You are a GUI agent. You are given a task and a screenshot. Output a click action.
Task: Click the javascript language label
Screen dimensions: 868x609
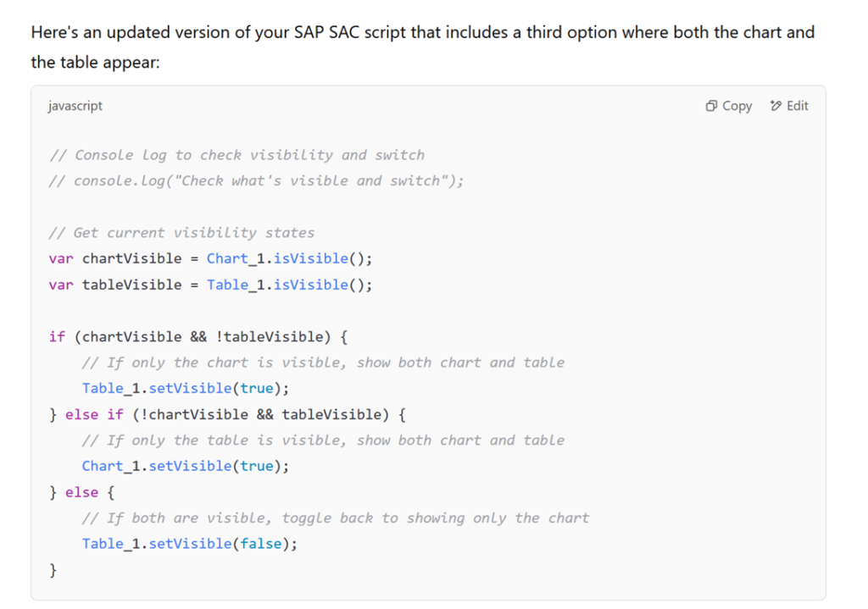coord(75,106)
